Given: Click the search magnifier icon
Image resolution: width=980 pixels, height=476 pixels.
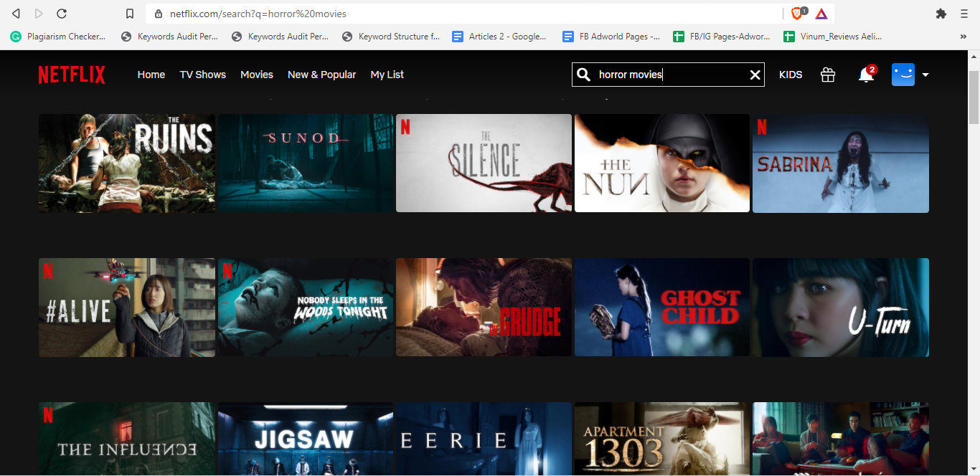Looking at the screenshot, I should (584, 75).
